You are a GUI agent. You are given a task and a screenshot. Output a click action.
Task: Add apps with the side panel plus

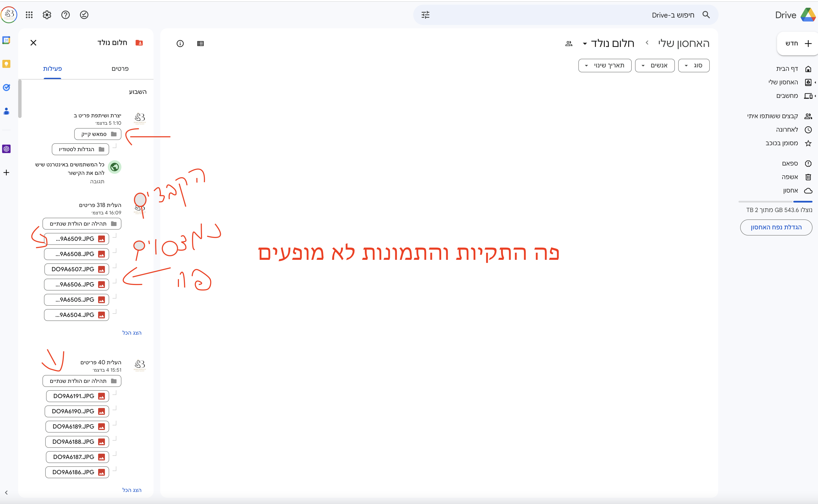click(7, 172)
